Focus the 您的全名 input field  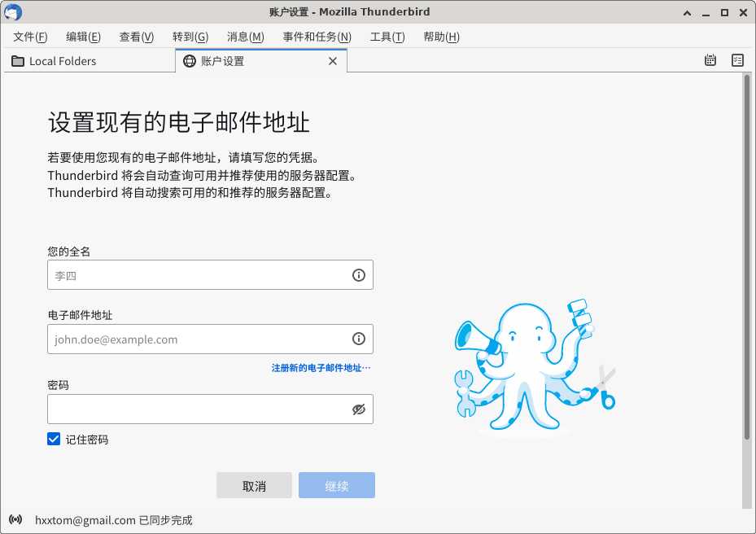(x=210, y=275)
